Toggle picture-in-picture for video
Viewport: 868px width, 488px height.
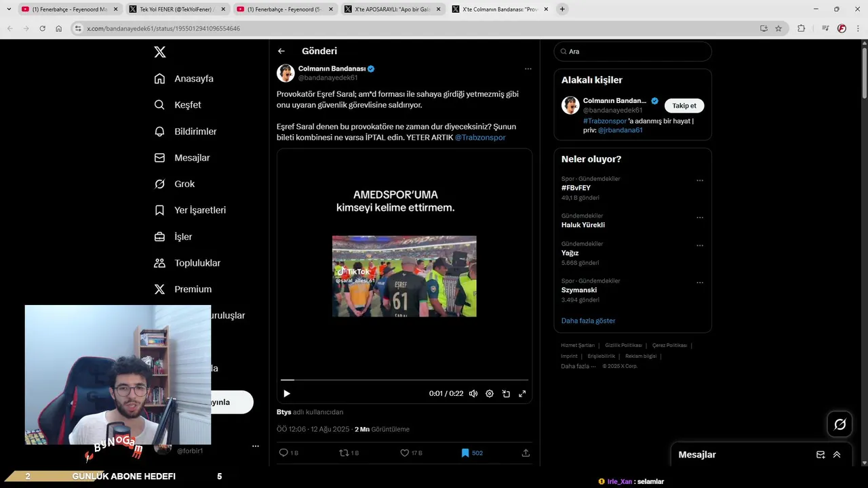click(506, 394)
